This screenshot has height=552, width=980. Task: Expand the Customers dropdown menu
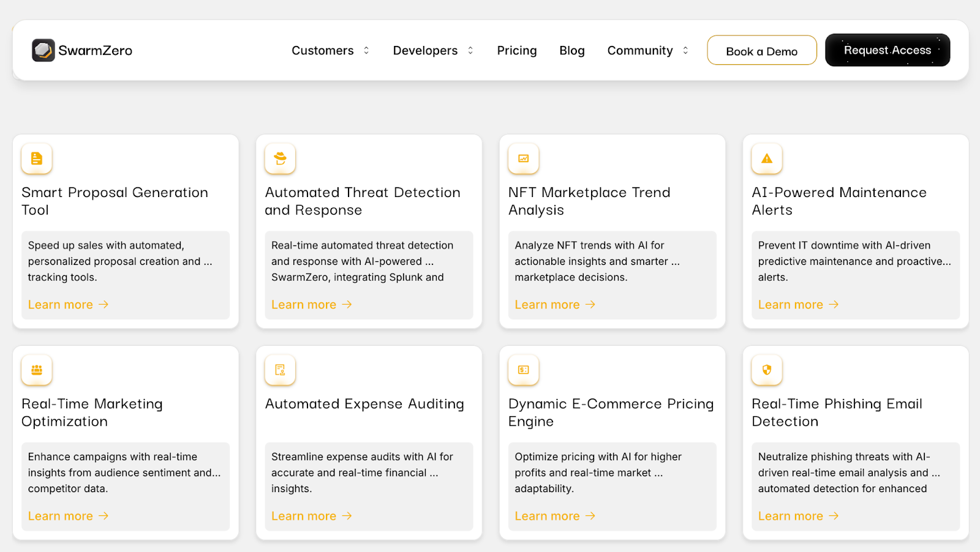(330, 50)
